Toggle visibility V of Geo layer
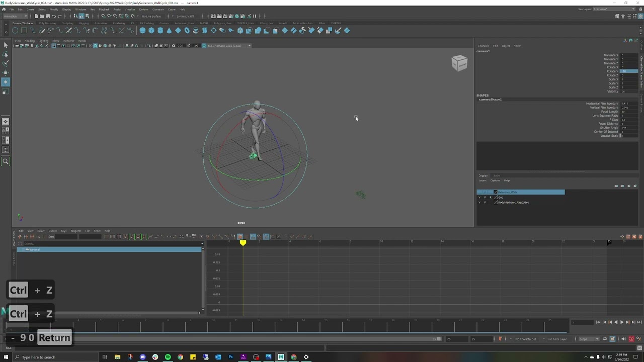Viewport: 644px width, 362px height. click(x=479, y=198)
